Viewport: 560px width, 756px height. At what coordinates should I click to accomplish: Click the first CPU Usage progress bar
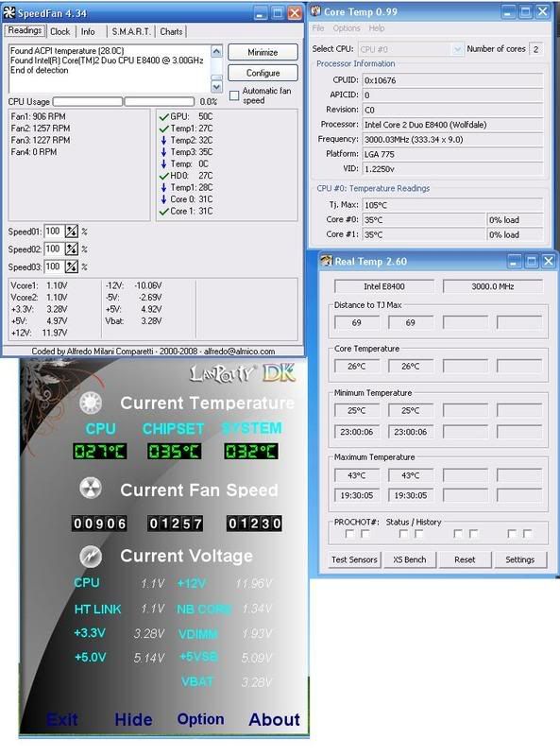88,102
